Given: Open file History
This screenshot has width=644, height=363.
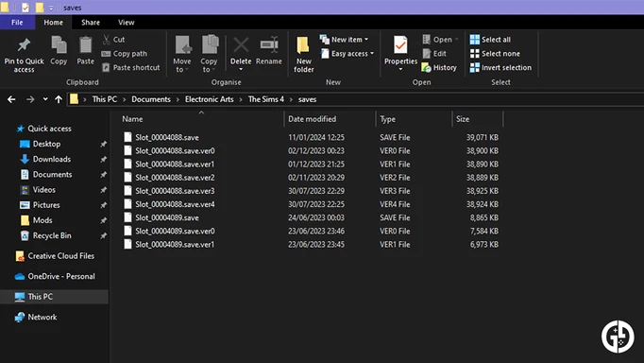Looking at the screenshot, I should pyautogui.click(x=439, y=67).
